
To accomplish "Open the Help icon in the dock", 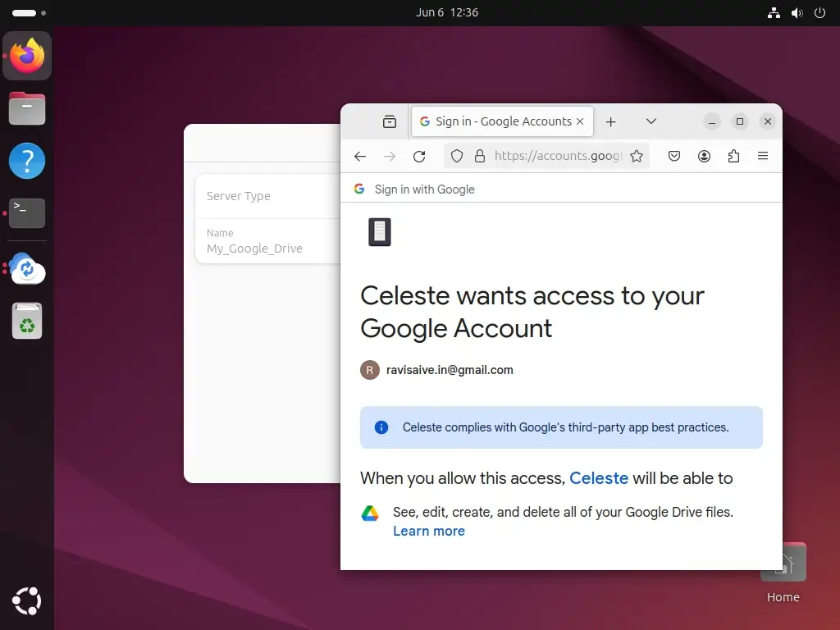I will point(27,161).
